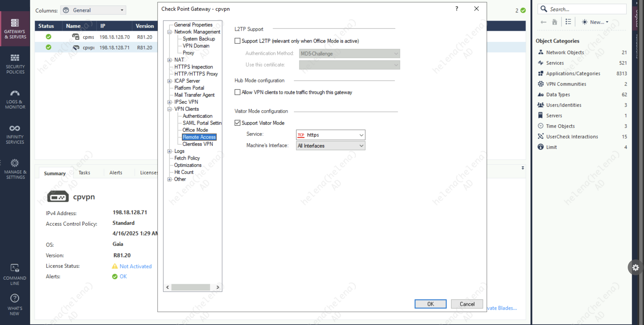
Task: Open the Service https dropdown
Action: click(331, 135)
